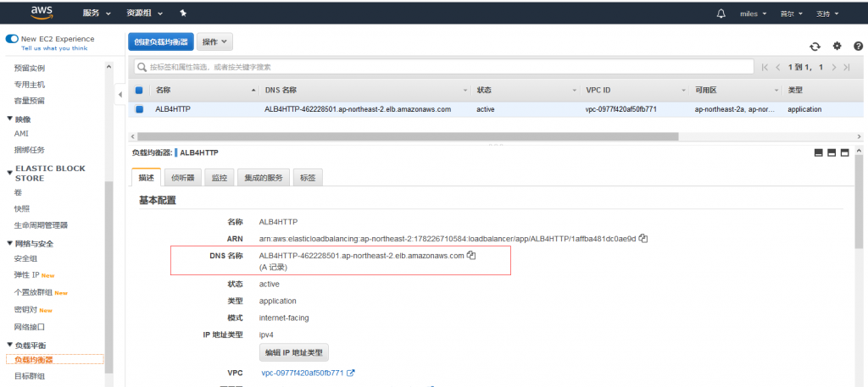Open 网络接口 in sidebar
This screenshot has height=387, width=868.
[30, 327]
